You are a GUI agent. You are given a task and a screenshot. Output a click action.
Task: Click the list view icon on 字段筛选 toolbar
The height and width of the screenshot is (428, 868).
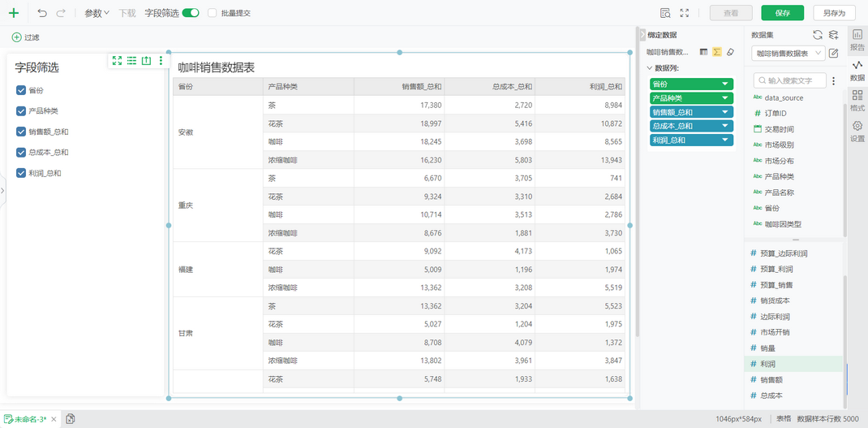131,60
